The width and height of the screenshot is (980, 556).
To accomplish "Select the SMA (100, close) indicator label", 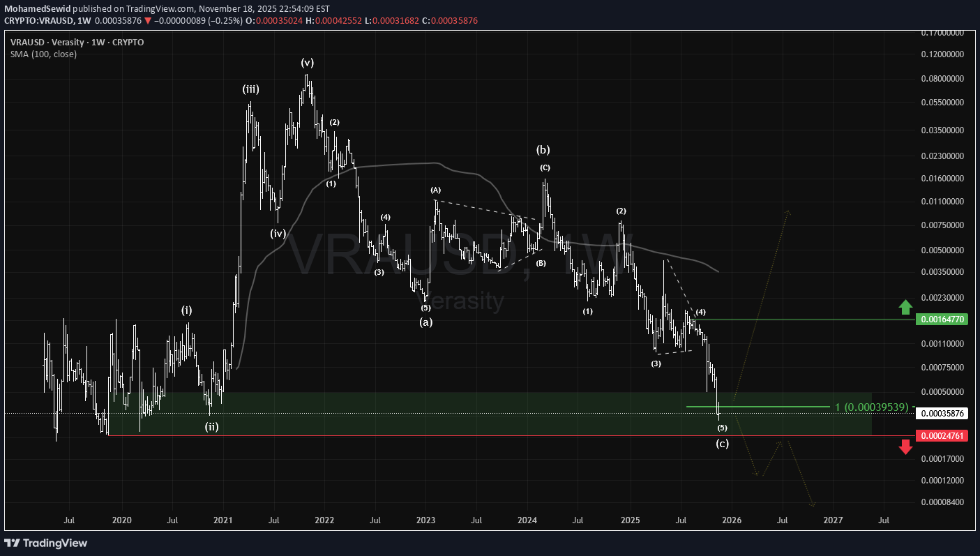I will [x=43, y=54].
